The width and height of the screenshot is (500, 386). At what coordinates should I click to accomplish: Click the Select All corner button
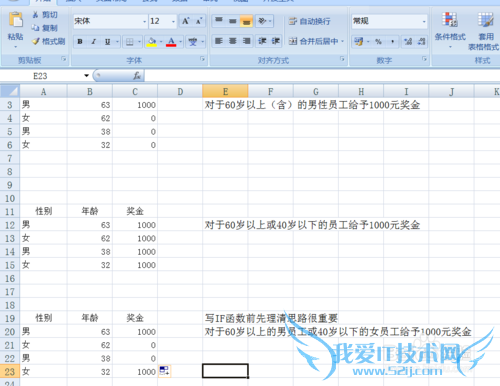pyautogui.click(x=10, y=91)
